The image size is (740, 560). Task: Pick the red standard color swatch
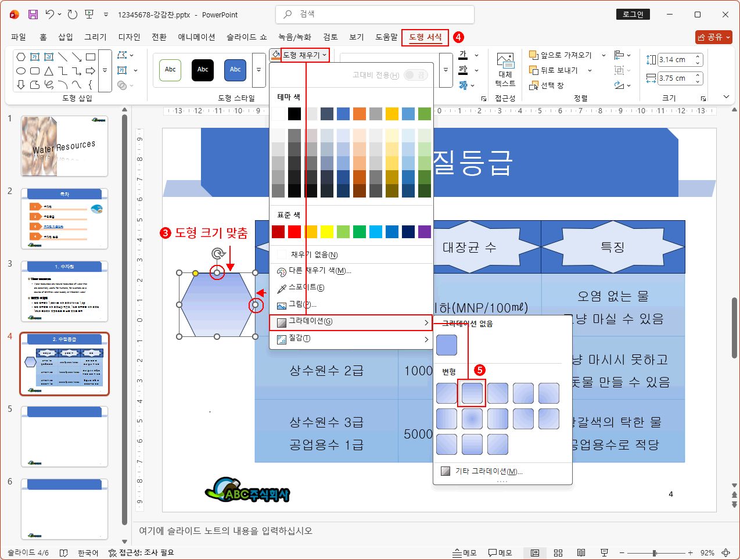tap(294, 232)
